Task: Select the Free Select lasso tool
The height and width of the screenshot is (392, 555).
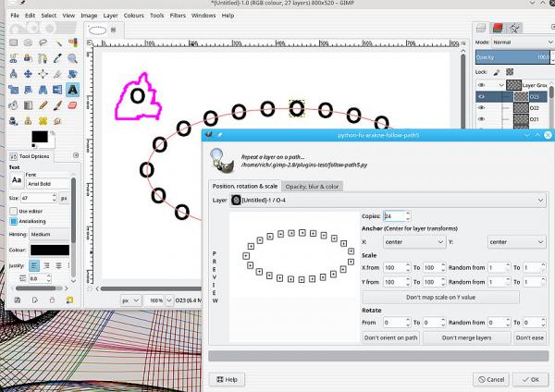Action: [x=43, y=43]
